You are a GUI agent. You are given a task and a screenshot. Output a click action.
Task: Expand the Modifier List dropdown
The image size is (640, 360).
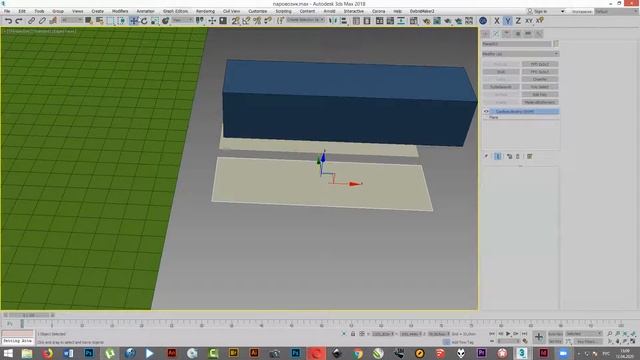(x=520, y=54)
